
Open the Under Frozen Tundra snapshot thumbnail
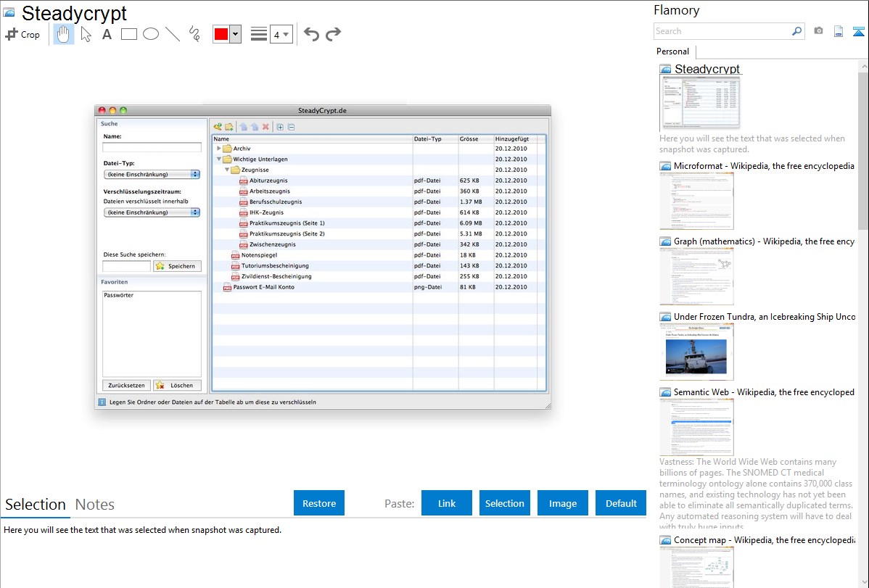pos(696,352)
